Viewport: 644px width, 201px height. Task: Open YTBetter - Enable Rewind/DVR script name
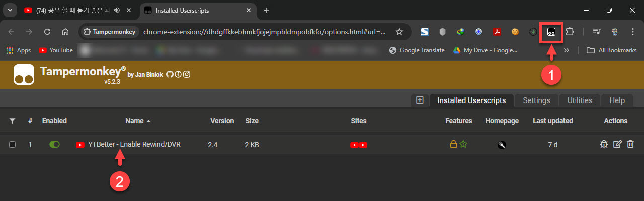[134, 145]
